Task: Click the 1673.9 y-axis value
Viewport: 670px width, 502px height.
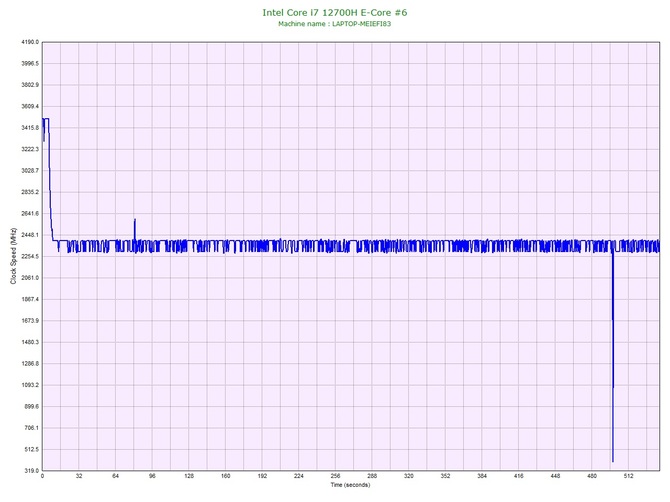Action: click(30, 320)
